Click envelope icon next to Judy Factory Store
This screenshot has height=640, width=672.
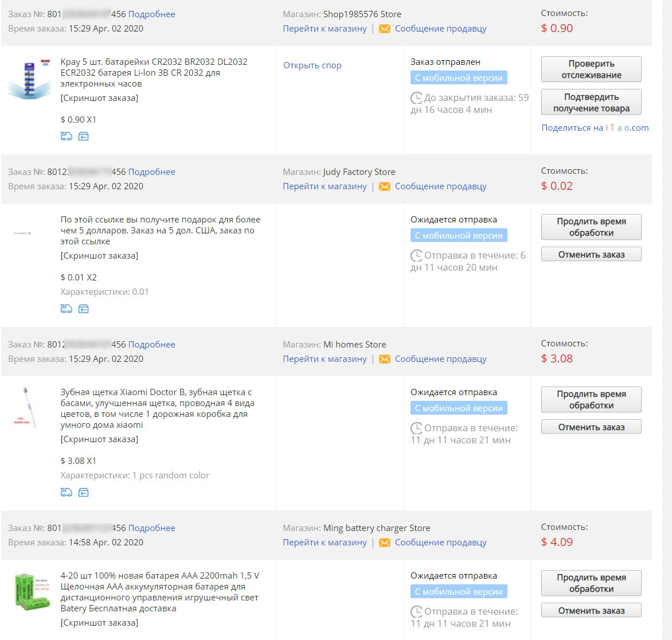[384, 186]
